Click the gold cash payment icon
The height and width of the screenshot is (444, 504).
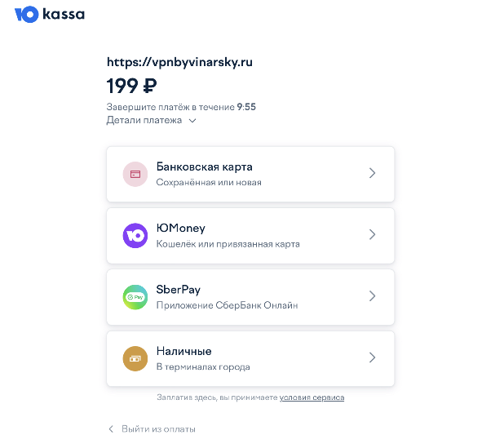click(x=135, y=357)
